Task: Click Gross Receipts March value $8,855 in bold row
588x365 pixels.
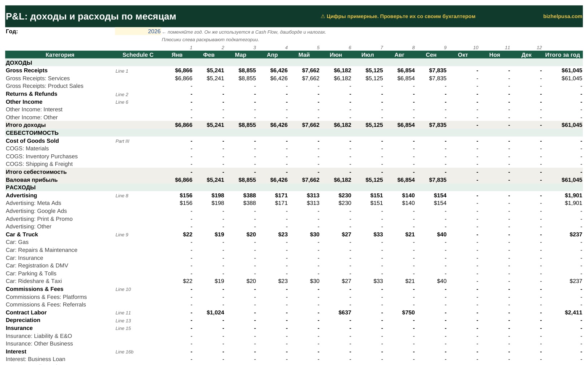Action: pyautogui.click(x=247, y=70)
